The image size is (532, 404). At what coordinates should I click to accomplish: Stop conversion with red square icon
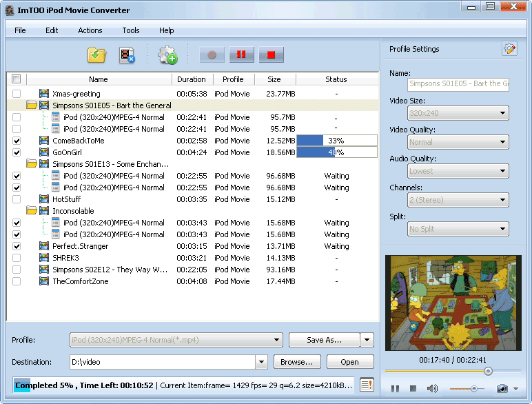click(x=271, y=54)
